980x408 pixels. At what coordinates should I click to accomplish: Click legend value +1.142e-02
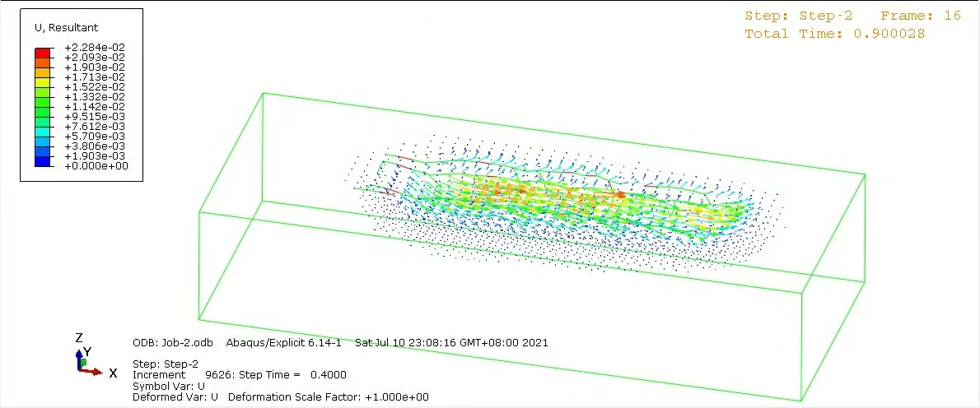96,107
